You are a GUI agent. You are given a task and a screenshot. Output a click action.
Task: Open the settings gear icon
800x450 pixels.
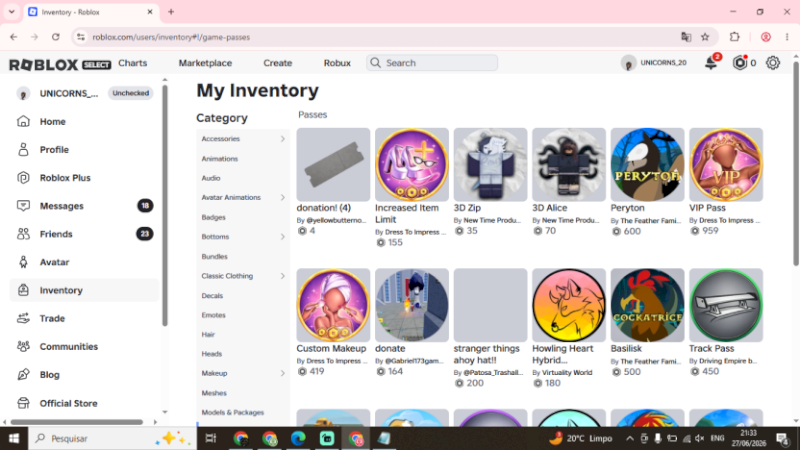pos(773,63)
